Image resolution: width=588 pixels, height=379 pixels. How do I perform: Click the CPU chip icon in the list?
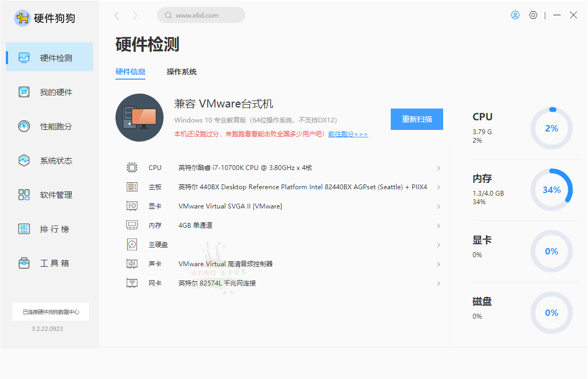pyautogui.click(x=131, y=167)
